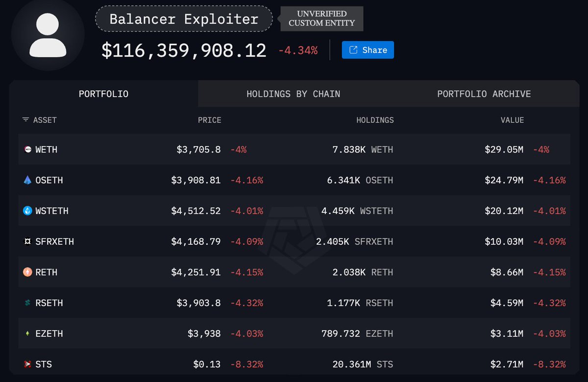Click the 789.732 EZETH holdings
588x382 pixels.
tap(358, 333)
